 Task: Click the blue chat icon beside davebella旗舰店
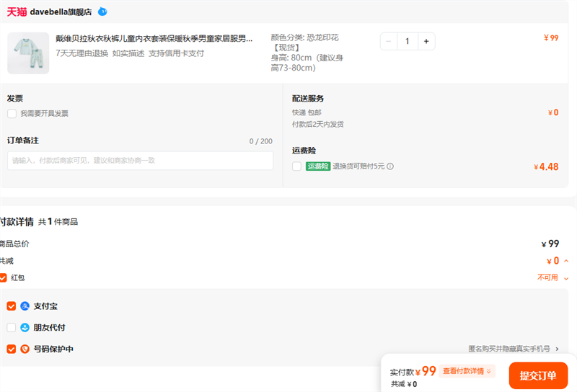(102, 12)
